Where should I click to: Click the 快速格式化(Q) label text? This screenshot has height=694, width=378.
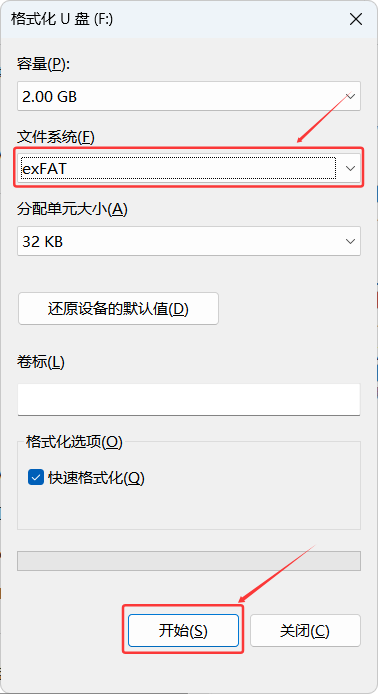click(96, 478)
